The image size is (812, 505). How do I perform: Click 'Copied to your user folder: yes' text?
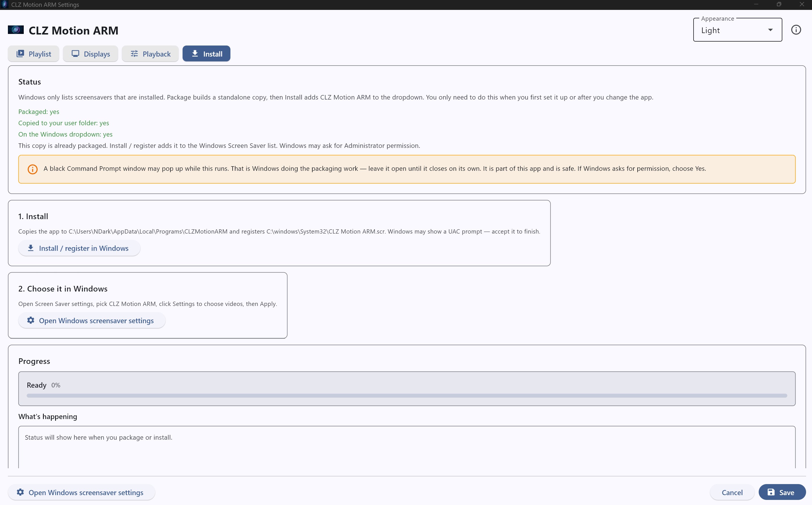point(64,123)
